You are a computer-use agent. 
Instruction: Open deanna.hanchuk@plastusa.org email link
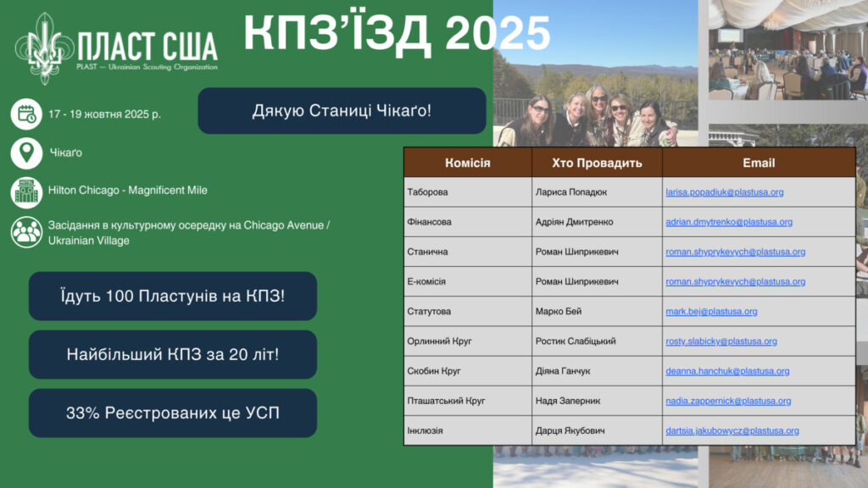727,371
